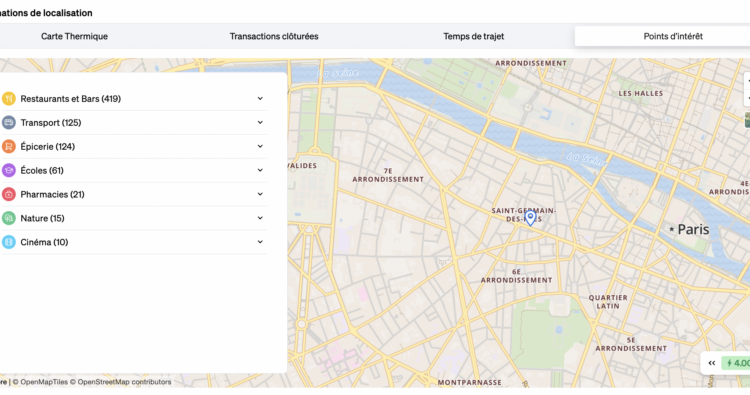750x395 pixels.
Task: Click the orange Épicerie cart icon
Action: pyautogui.click(x=9, y=146)
